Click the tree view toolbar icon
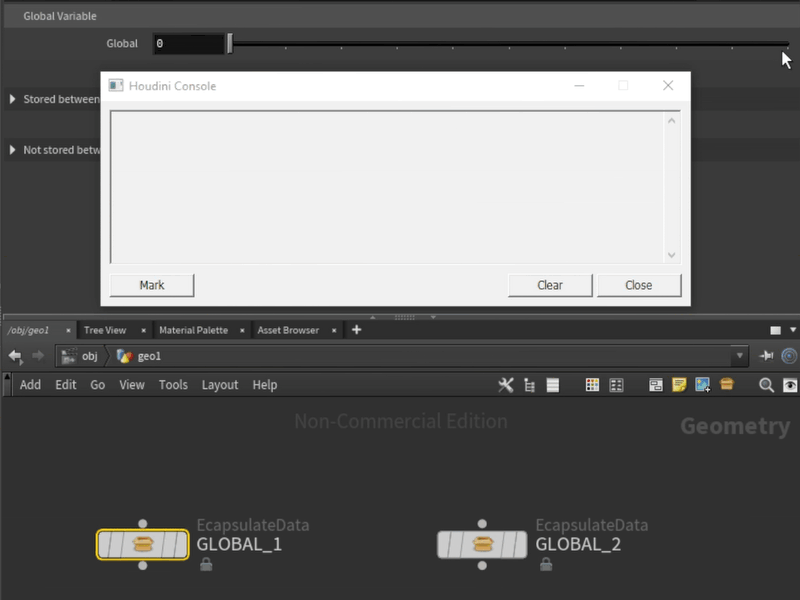The width and height of the screenshot is (800, 600). [529, 385]
